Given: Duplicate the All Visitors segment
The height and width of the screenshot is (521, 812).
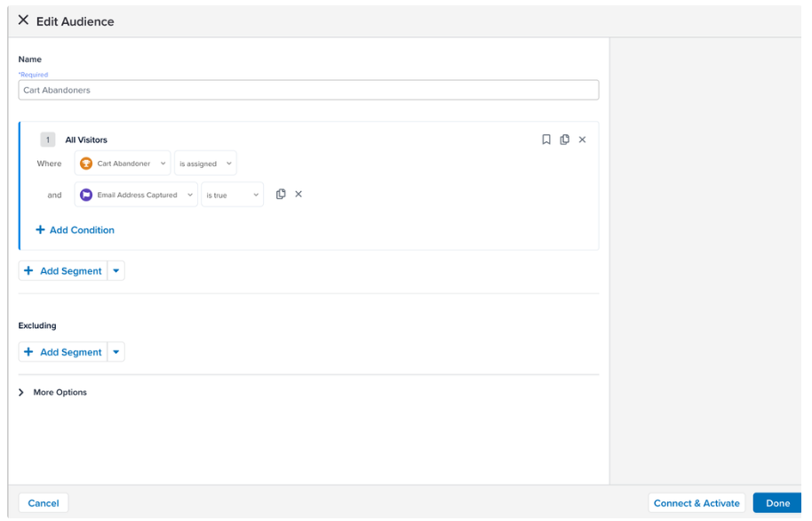Looking at the screenshot, I should (564, 140).
